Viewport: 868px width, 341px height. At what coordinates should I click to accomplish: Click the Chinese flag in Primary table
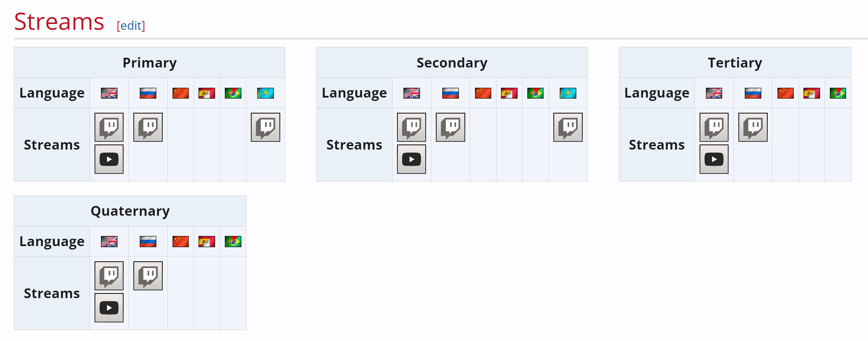(x=181, y=93)
